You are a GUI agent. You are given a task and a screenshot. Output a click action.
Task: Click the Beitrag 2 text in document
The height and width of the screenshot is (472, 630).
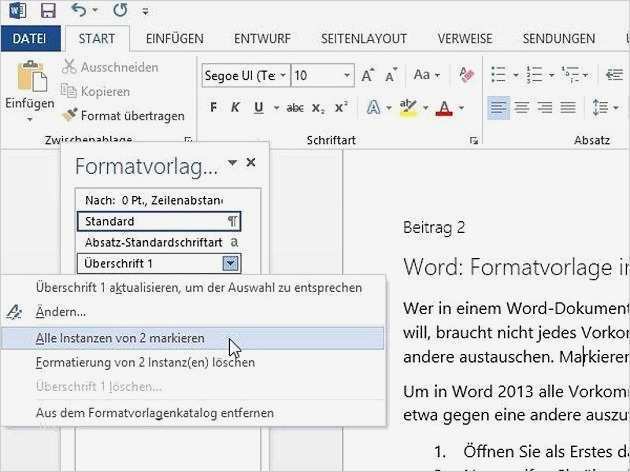point(434,228)
